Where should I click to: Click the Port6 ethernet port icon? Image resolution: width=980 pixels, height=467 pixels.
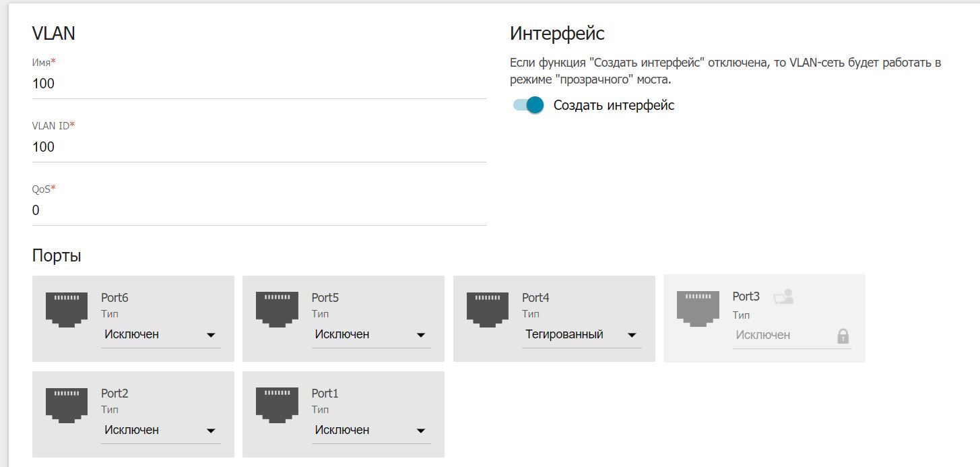pyautogui.click(x=66, y=309)
